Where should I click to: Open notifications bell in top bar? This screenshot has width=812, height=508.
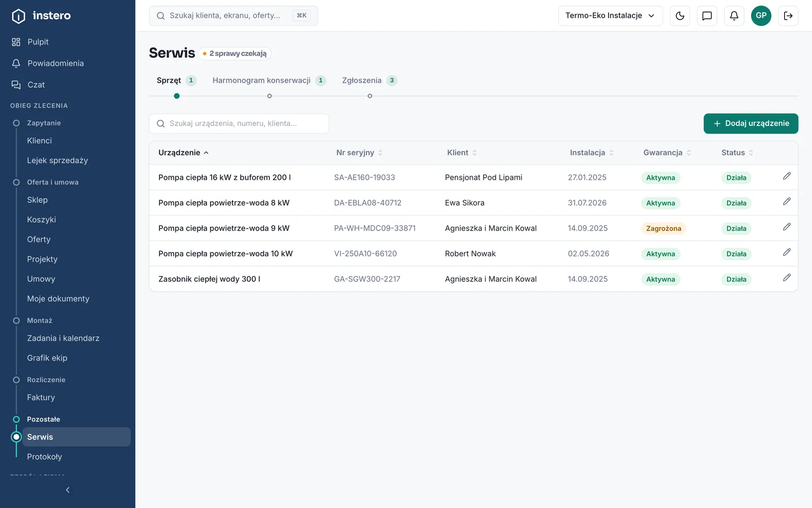734,16
